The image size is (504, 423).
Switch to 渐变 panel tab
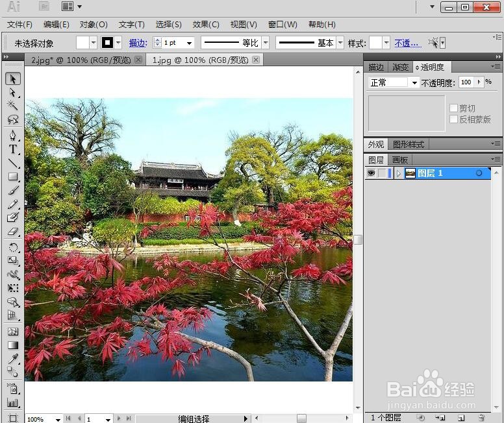click(400, 67)
